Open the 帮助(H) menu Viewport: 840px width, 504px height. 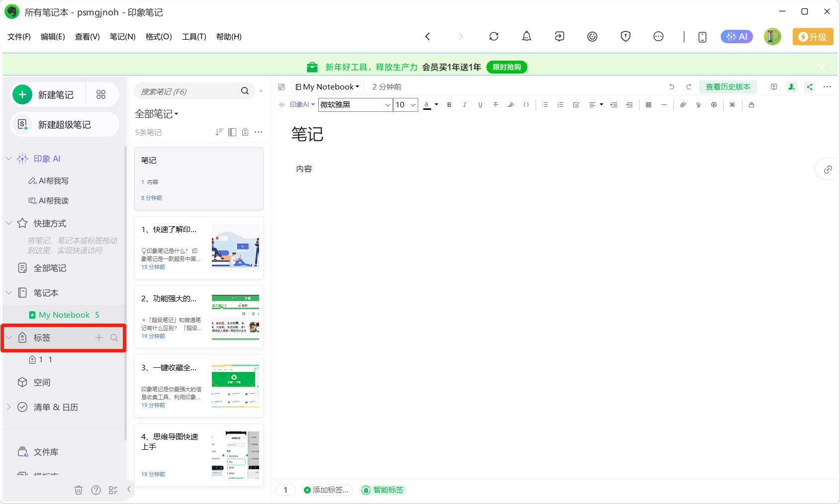pos(229,37)
